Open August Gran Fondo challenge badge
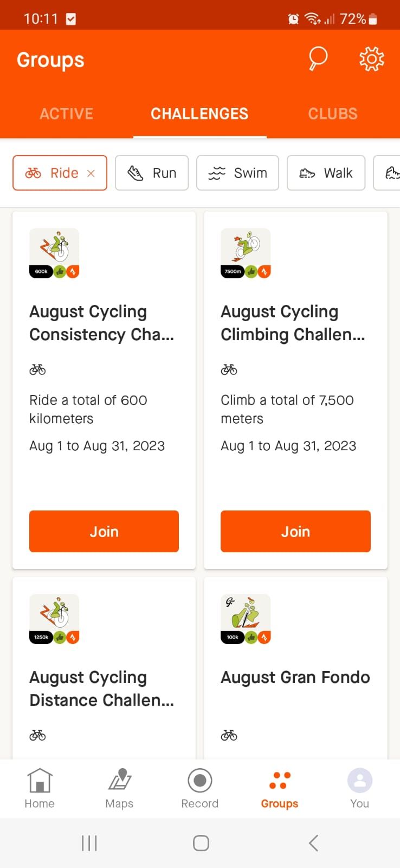The height and width of the screenshot is (868, 400). point(246,619)
